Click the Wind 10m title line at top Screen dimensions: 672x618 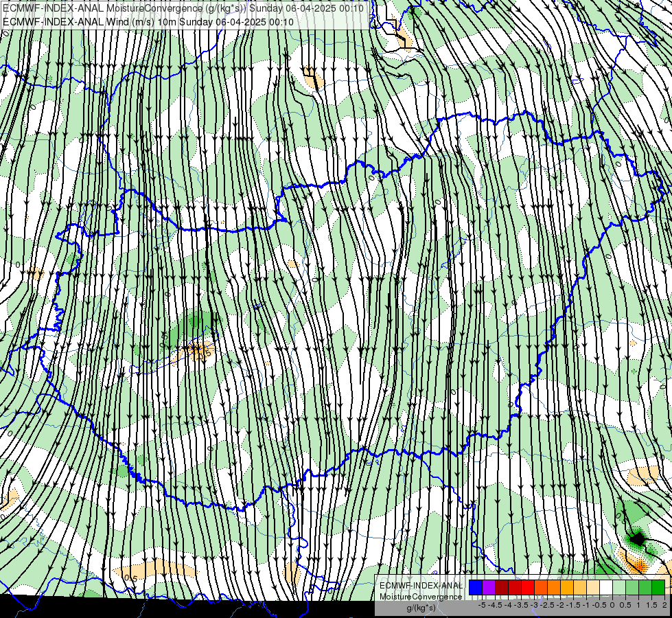[148, 22]
